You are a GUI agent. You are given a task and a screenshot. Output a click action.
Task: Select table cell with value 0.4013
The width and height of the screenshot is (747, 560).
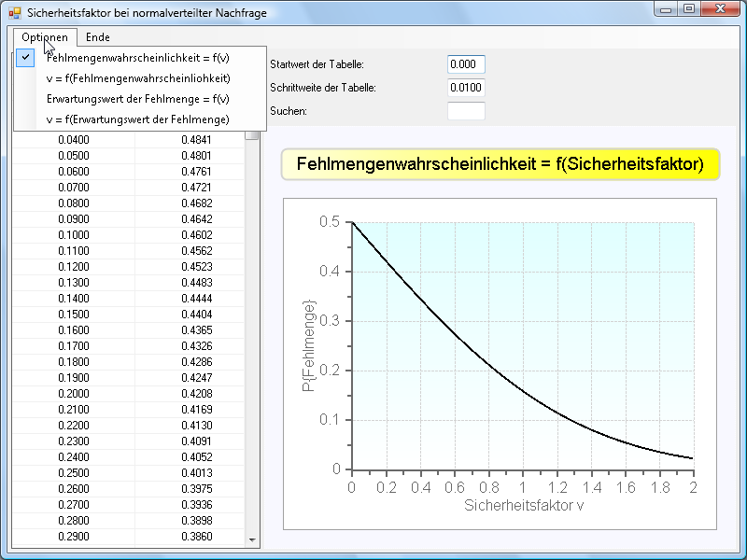click(196, 473)
